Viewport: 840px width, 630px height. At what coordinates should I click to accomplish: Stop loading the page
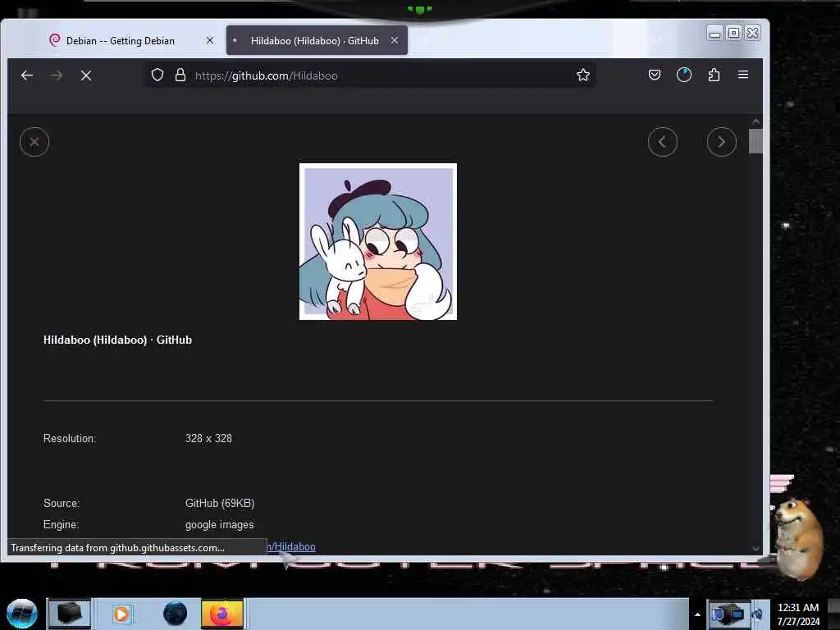(85, 75)
